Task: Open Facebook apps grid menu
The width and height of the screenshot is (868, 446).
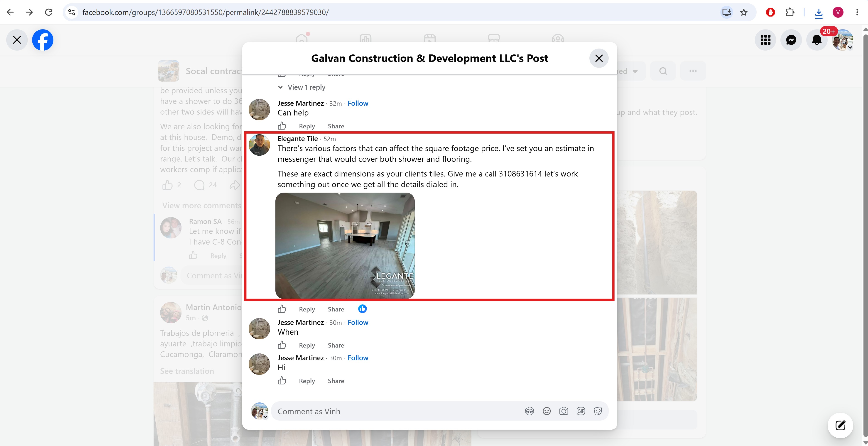Action: click(x=765, y=40)
